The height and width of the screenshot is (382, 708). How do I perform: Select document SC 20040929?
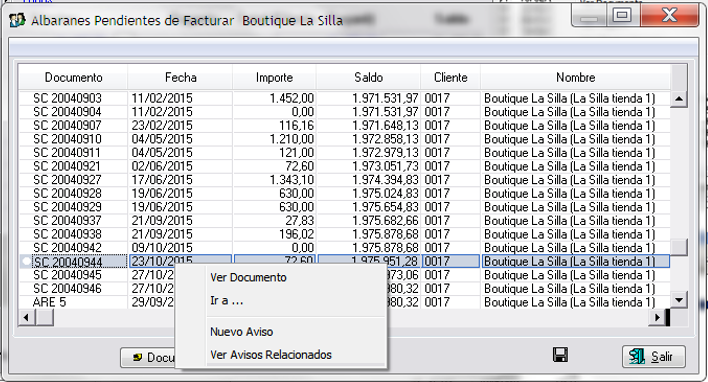tap(67, 207)
